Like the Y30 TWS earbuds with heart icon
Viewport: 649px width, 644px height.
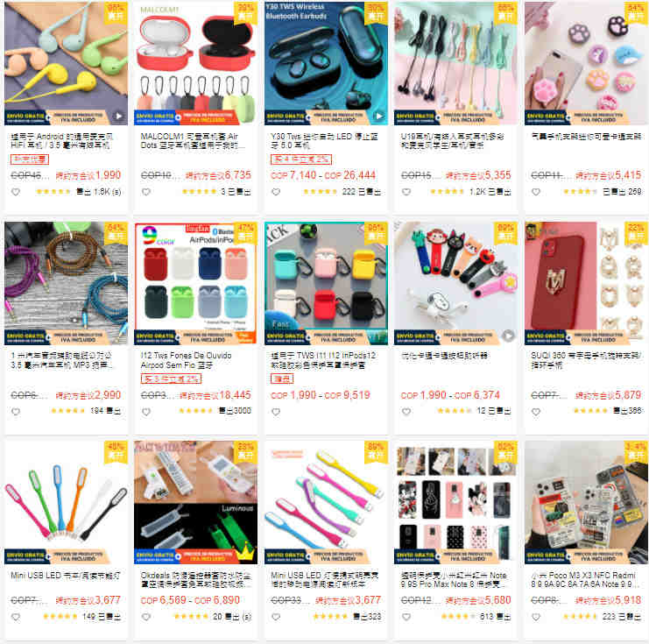pos(276,192)
